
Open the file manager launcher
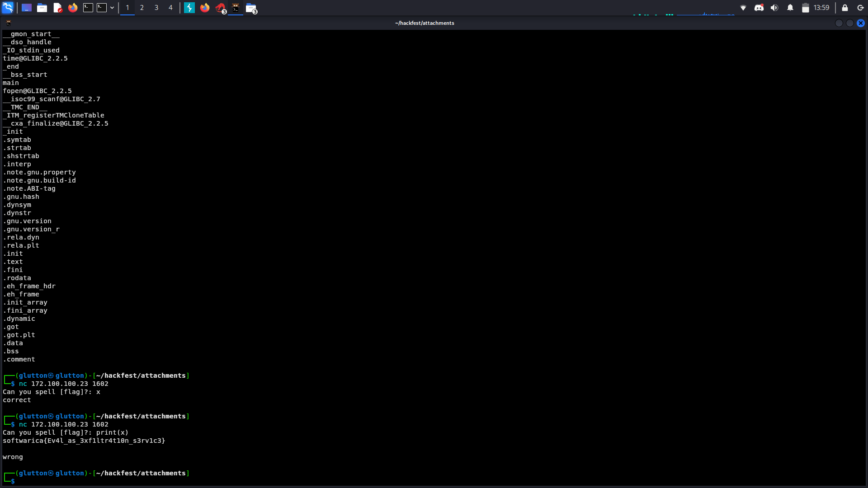pos(42,8)
